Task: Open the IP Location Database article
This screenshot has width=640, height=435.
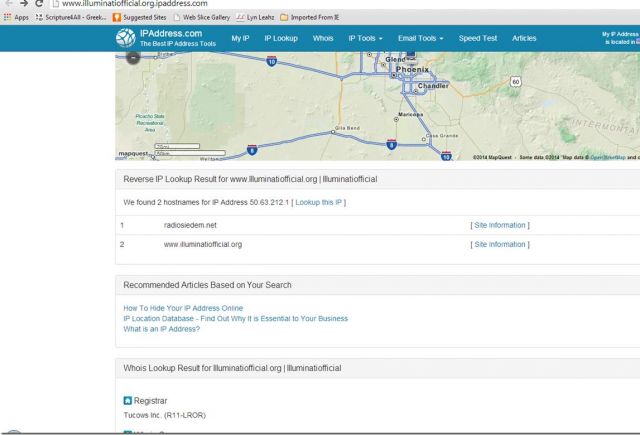Action: click(x=236, y=318)
